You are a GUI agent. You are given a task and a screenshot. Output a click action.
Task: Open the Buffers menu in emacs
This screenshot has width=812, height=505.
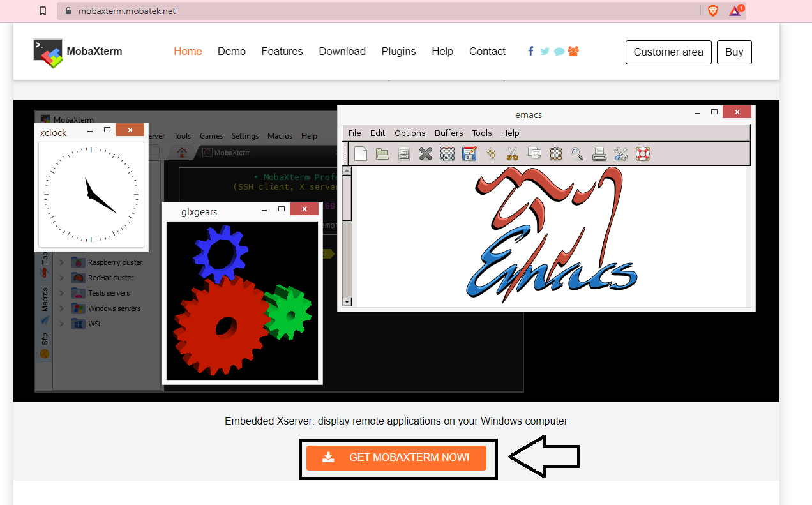(449, 133)
